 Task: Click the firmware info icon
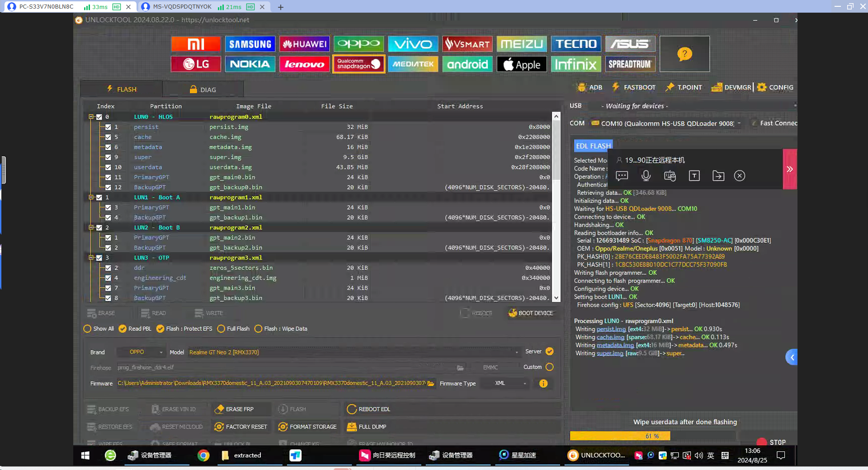pos(543,383)
